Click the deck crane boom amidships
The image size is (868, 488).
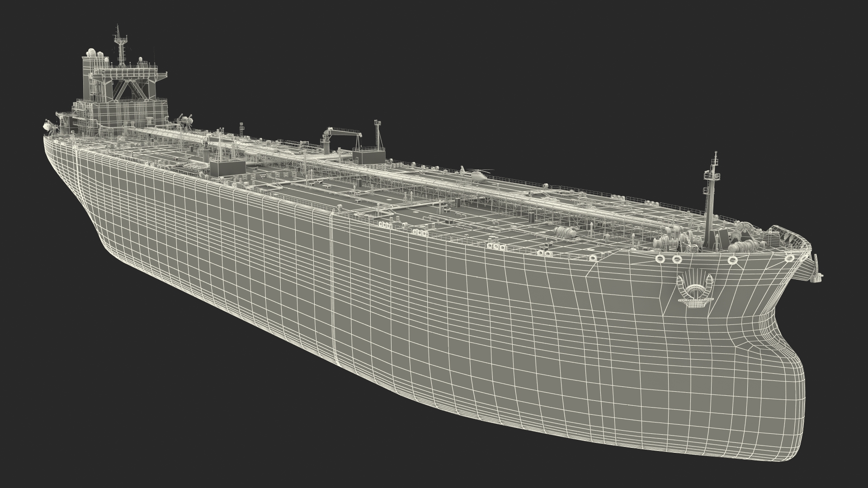click(344, 132)
